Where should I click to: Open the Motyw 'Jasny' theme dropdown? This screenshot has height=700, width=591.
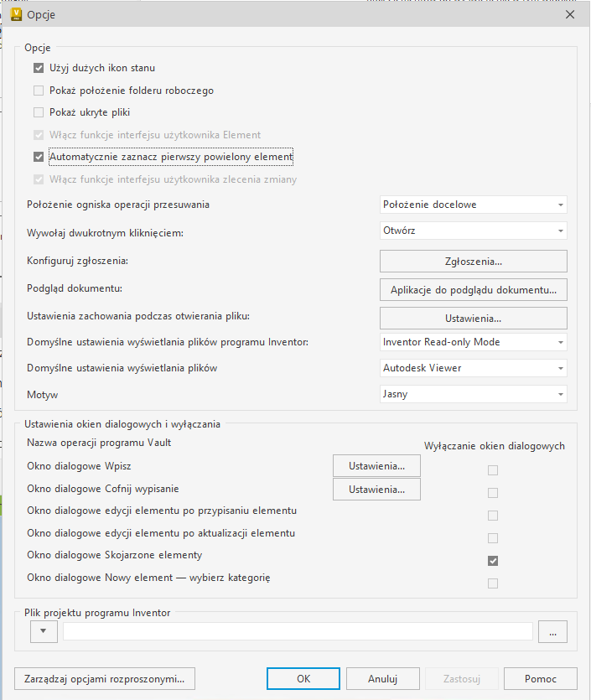tap(474, 394)
